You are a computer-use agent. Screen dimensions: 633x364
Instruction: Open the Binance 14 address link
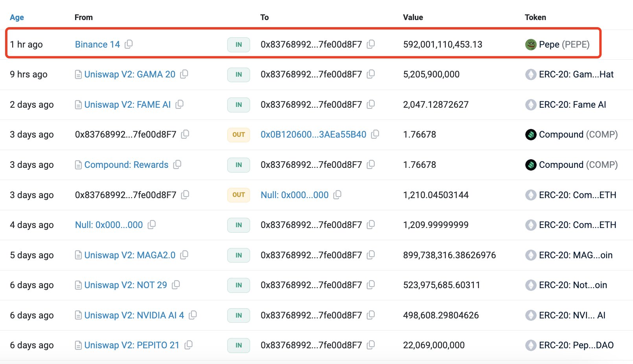pyautogui.click(x=98, y=44)
